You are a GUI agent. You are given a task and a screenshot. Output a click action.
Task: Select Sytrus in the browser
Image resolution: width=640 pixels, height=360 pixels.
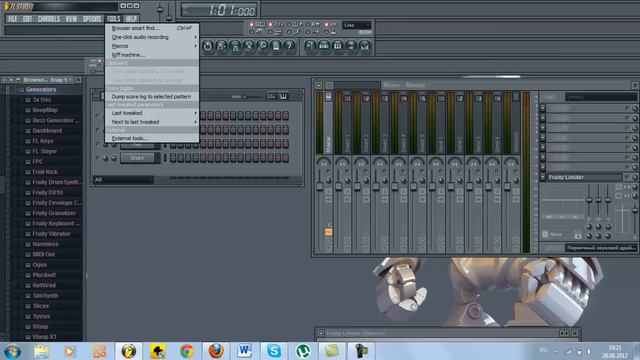click(41, 316)
